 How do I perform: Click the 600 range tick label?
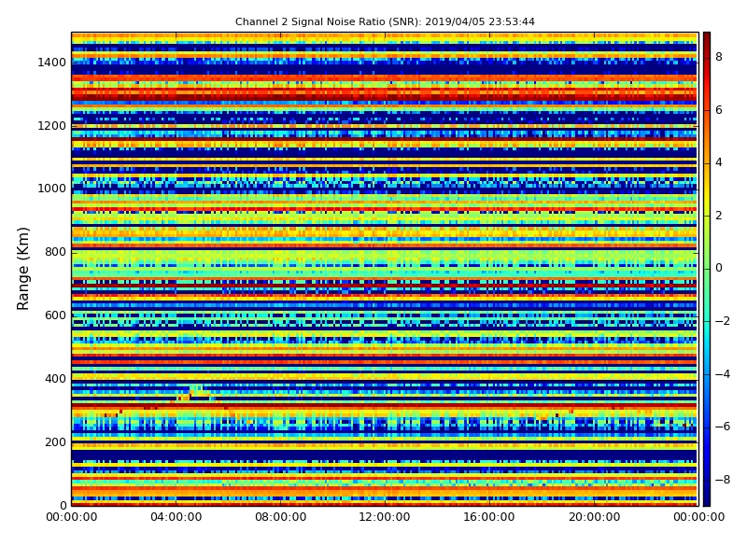[55, 315]
